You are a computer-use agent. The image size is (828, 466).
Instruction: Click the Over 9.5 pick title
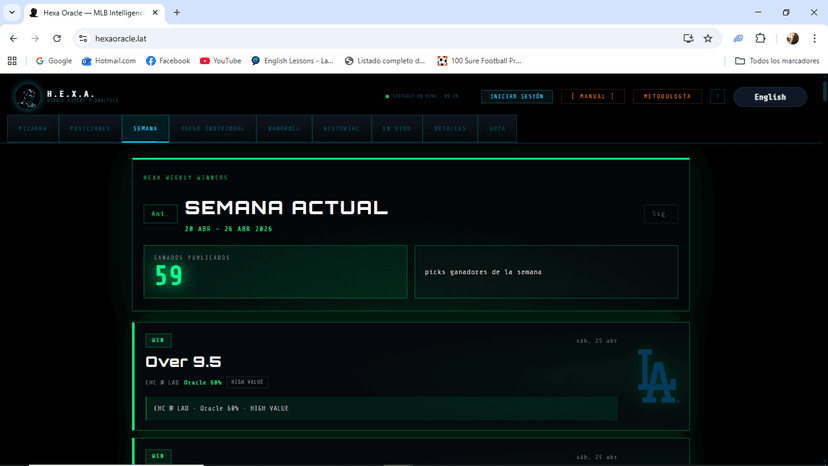183,362
